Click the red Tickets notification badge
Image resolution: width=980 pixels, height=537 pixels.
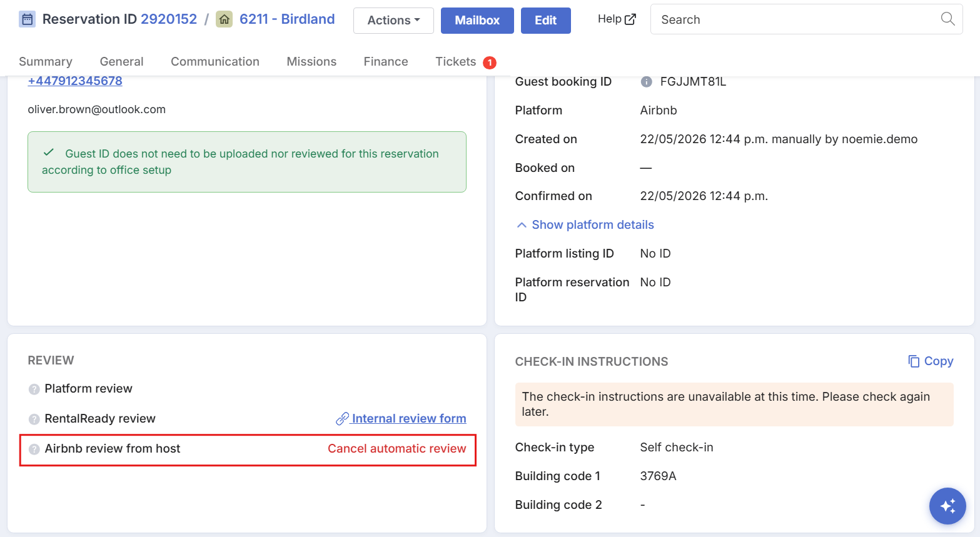490,63
